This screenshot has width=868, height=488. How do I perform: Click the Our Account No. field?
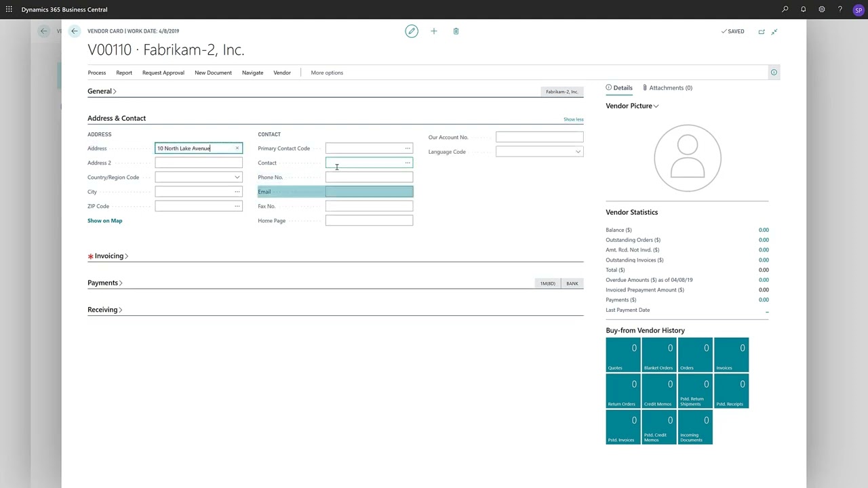[x=540, y=137]
